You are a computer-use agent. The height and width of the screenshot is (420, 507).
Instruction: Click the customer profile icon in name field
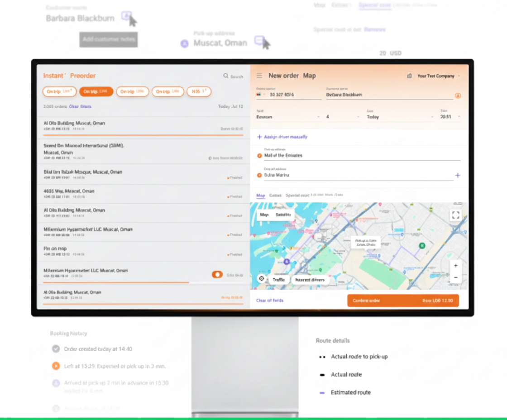click(458, 95)
